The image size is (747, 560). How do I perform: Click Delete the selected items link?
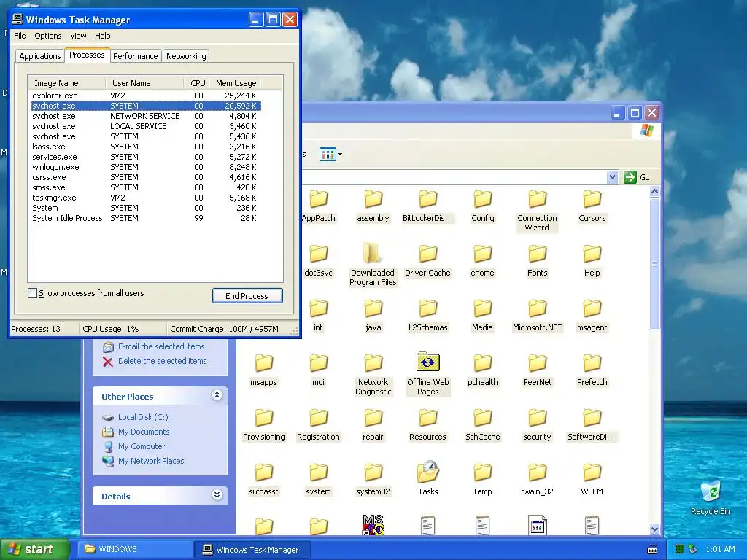pos(163,361)
